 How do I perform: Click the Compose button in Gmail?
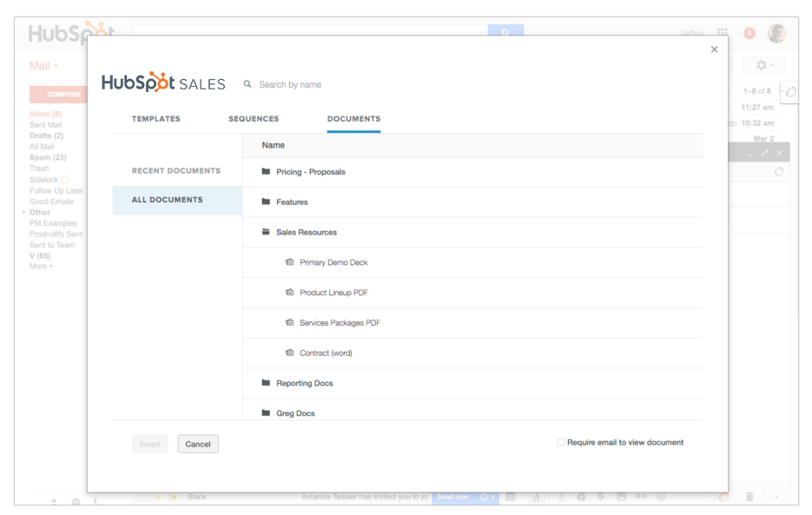coord(59,95)
